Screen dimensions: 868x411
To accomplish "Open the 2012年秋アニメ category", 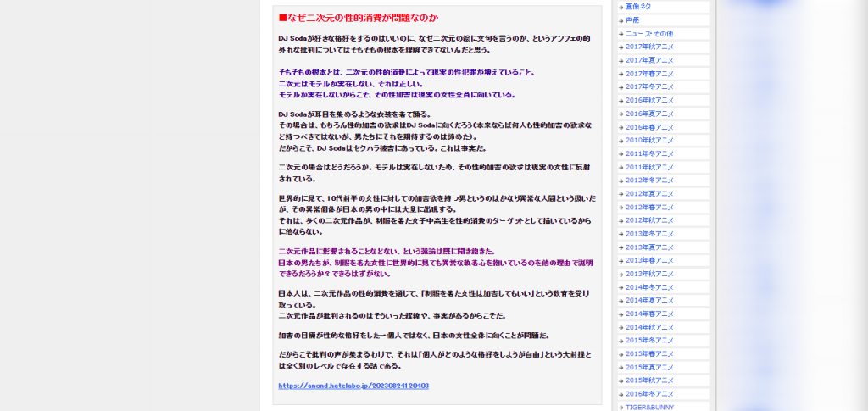I will tap(649, 220).
